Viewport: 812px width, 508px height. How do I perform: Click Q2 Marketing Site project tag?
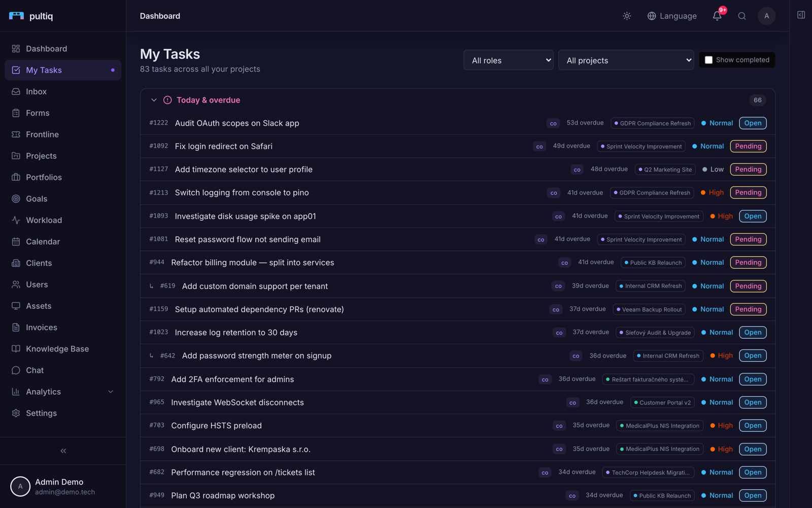pyautogui.click(x=665, y=170)
